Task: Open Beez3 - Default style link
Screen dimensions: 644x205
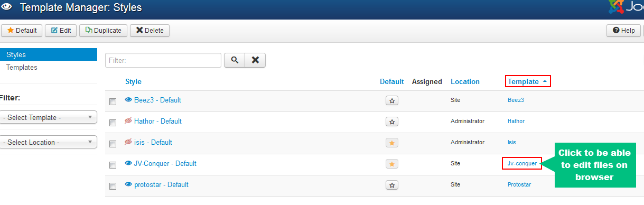Action: (157, 100)
